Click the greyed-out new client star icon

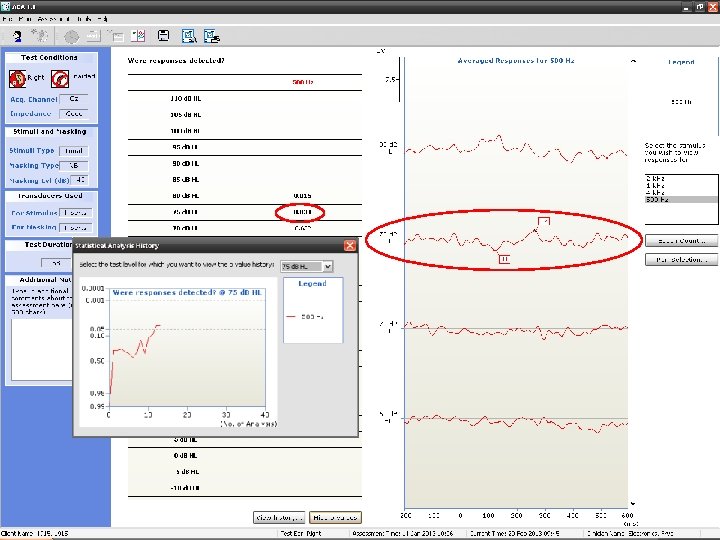tap(39, 35)
